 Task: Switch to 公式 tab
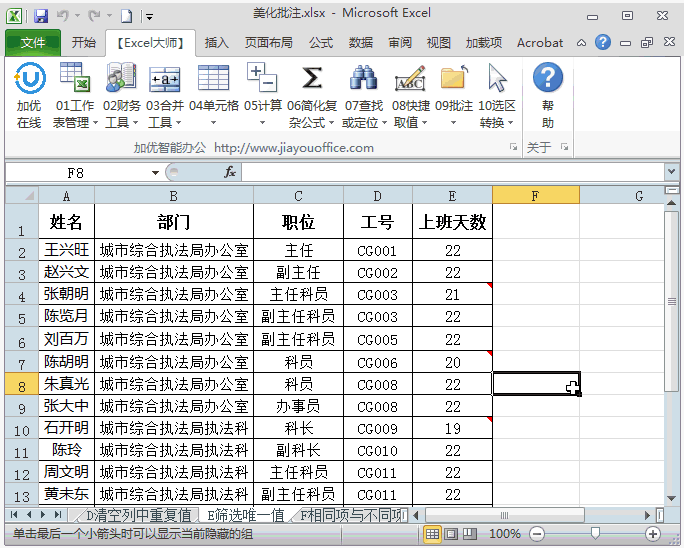point(321,43)
